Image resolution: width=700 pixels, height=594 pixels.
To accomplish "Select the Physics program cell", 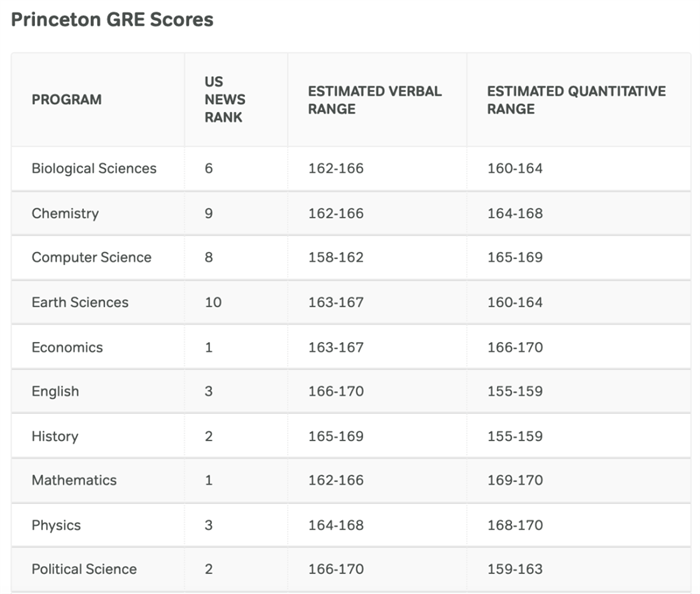I will coord(56,525).
